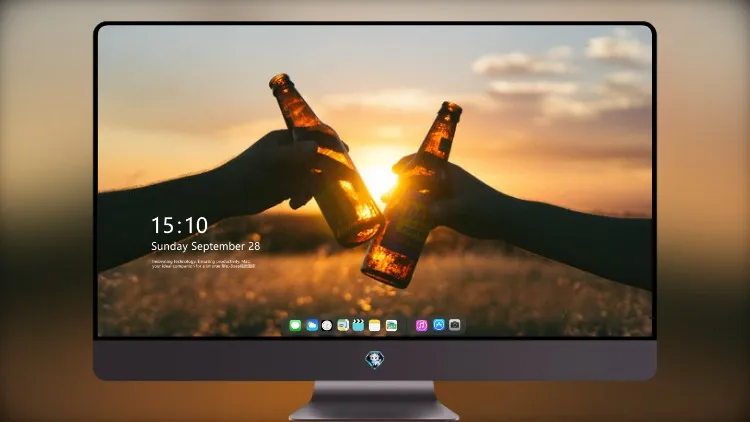Open the yellow Notes app in the dock
Screen dimensions: 750x422
coord(375,326)
